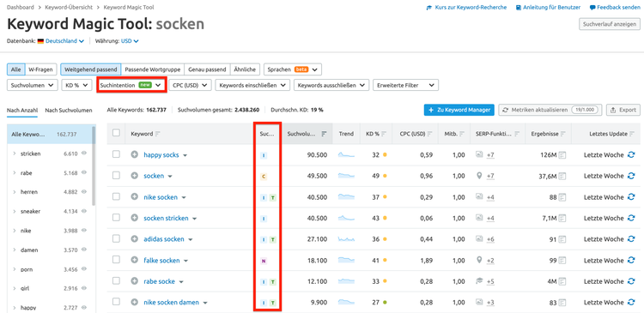Click Metriken aktualisieren button
This screenshot has width=644, height=313.
550,110
